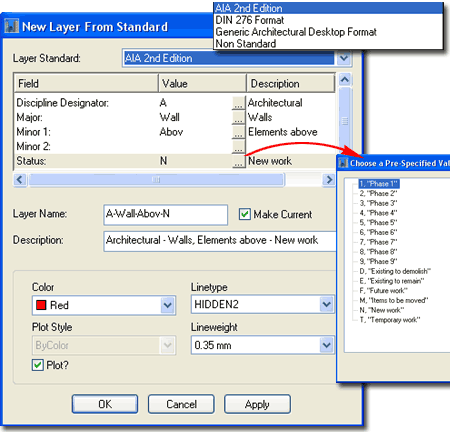Click the value "Abov" in Minor 1 row

[x=171, y=132]
